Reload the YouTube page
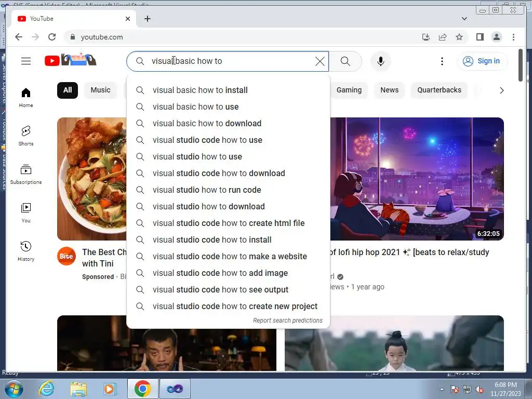This screenshot has width=532, height=399. (52, 37)
